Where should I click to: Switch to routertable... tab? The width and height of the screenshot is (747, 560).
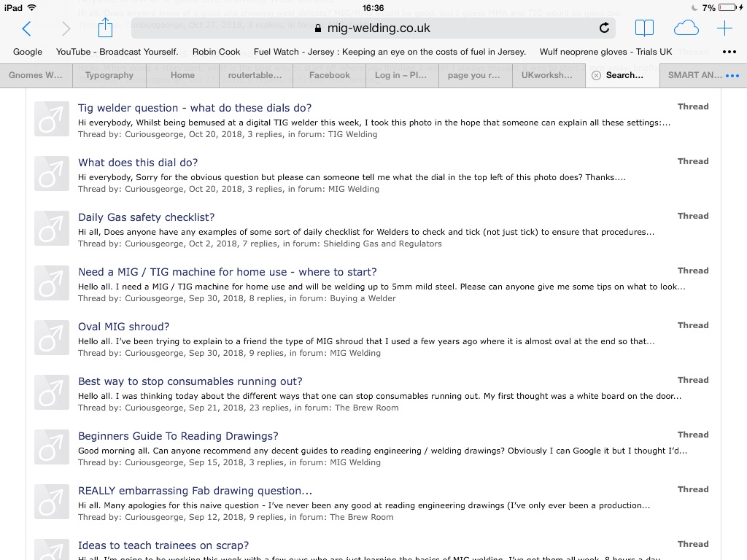tap(255, 75)
